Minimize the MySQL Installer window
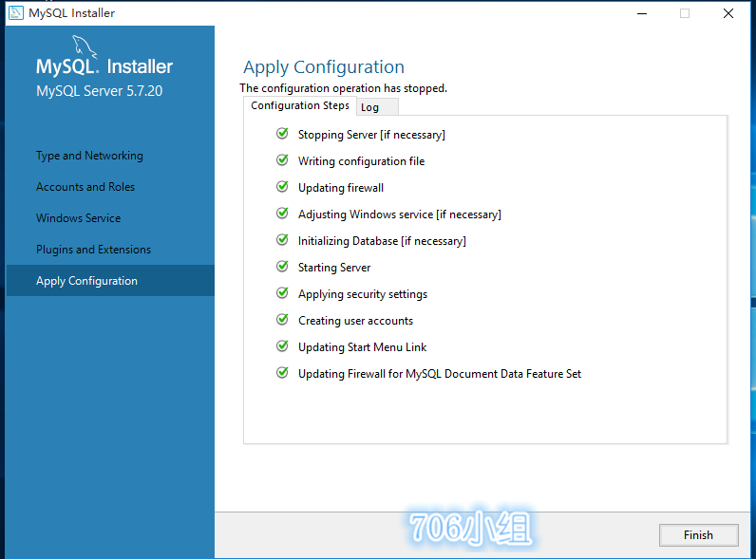 pyautogui.click(x=642, y=13)
